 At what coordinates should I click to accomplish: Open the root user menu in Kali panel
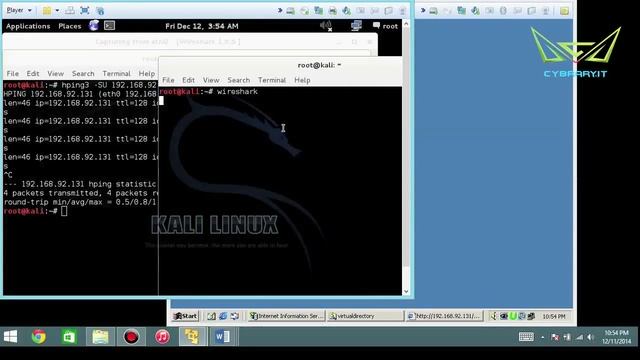(385, 26)
